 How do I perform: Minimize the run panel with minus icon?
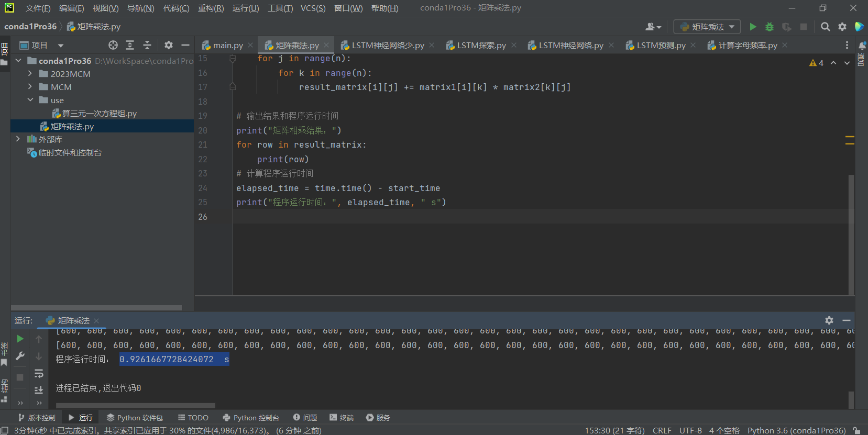coord(847,320)
